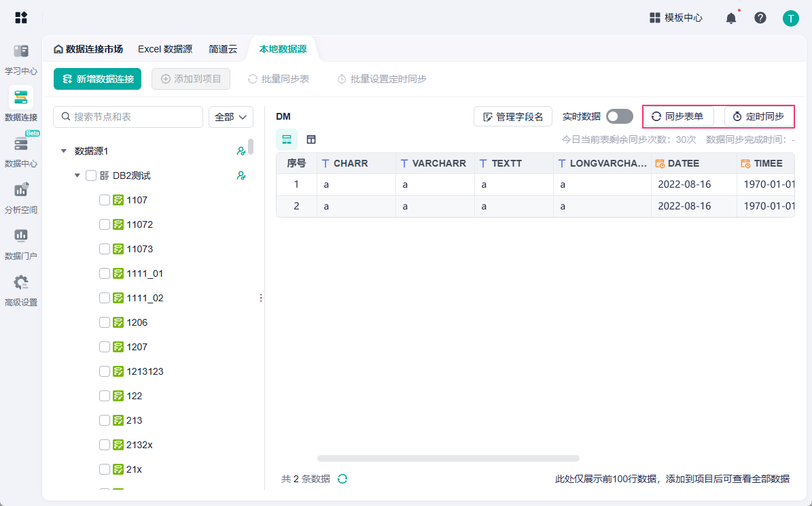This screenshot has height=506, width=812.
Task: Open the user avatar T menu
Action: tap(790, 18)
